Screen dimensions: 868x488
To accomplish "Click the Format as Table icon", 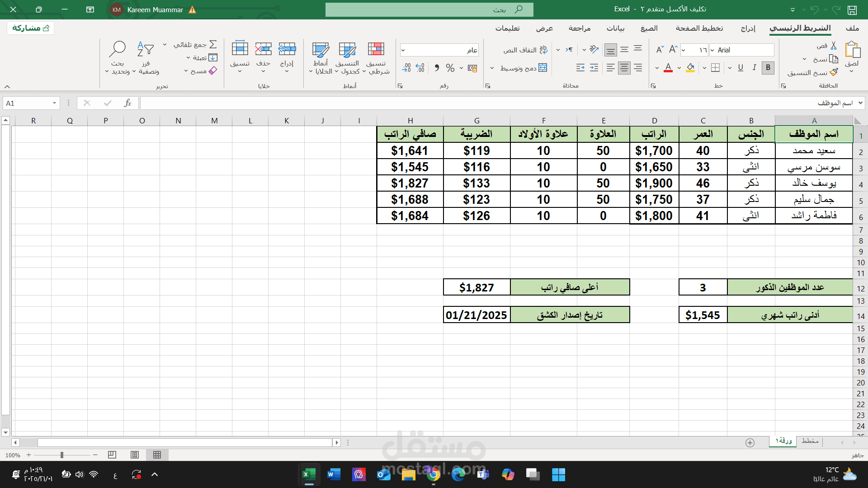I will coord(347,50).
